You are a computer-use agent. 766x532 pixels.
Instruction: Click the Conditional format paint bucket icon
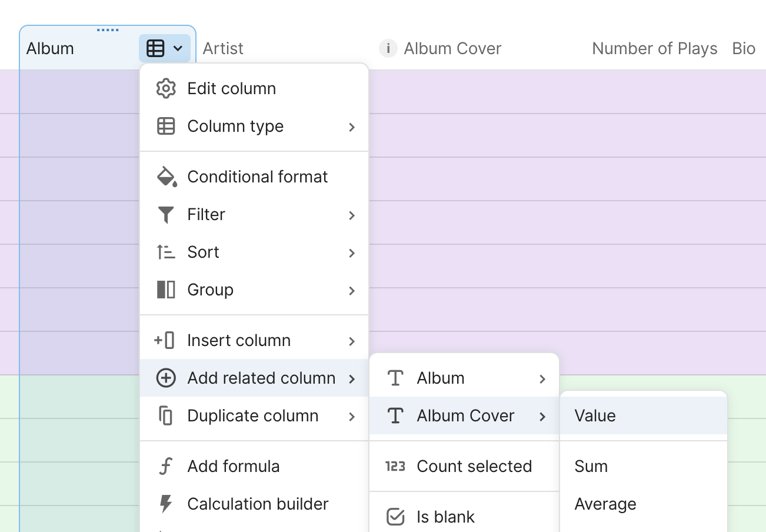tap(166, 177)
